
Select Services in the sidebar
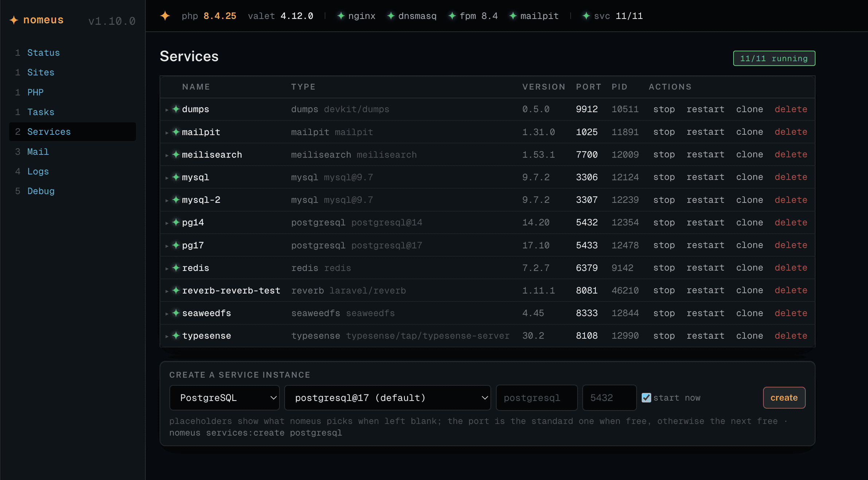tap(73, 132)
